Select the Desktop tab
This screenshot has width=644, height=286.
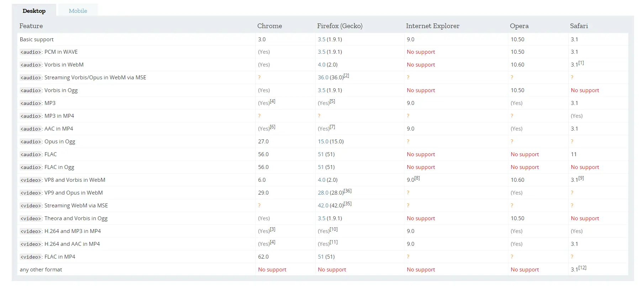34,11
